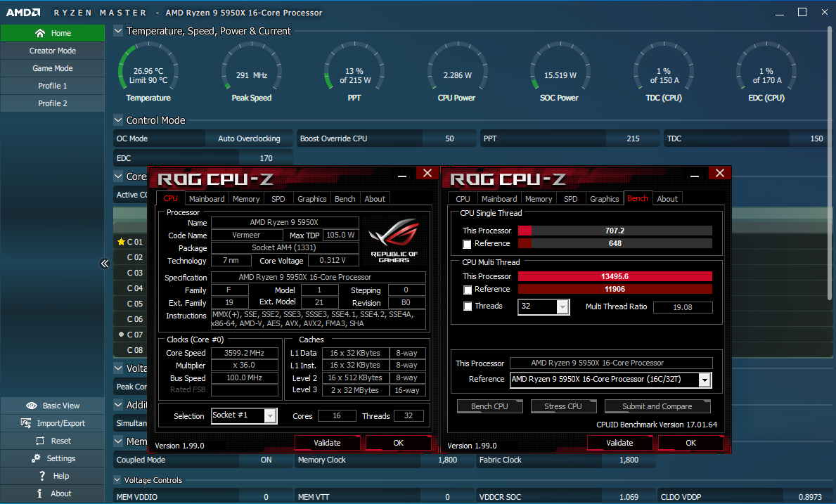The image size is (836, 504).
Task: Collapse the Cores section chevron
Action: click(118, 176)
